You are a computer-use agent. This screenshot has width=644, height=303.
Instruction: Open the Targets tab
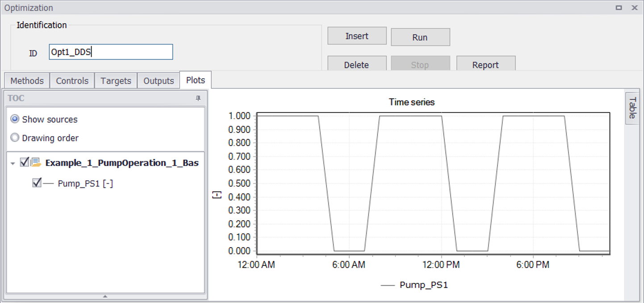116,81
